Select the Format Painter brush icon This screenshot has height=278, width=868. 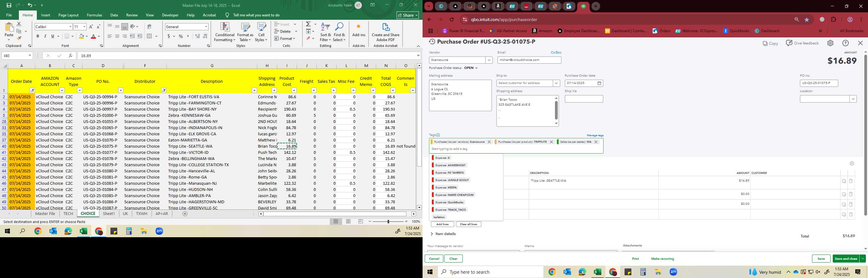pyautogui.click(x=19, y=38)
